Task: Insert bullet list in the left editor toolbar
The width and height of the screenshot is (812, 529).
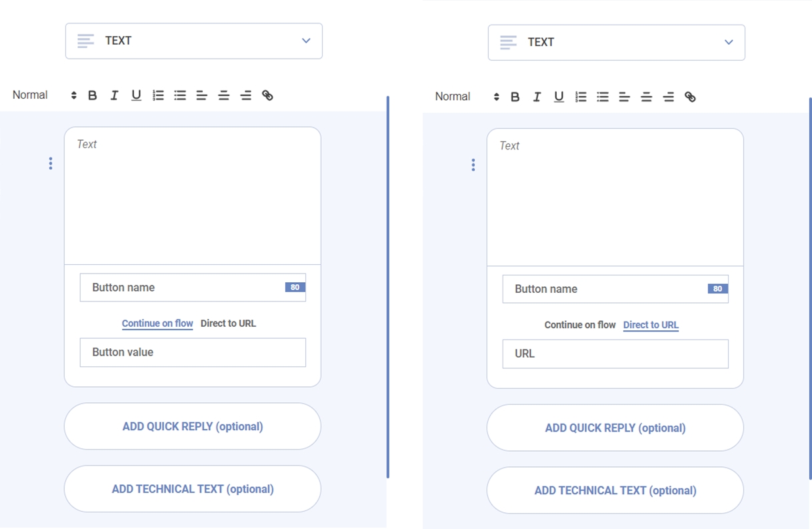Action: (x=180, y=95)
